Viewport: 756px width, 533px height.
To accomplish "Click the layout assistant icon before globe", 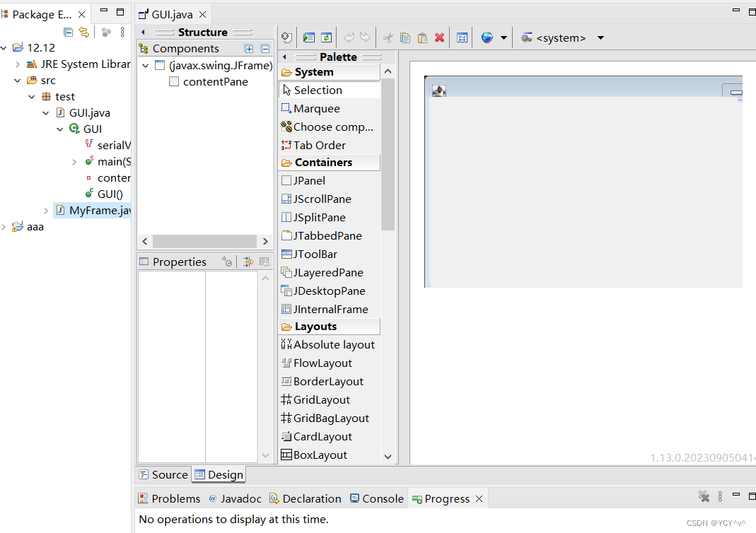I will (462, 37).
